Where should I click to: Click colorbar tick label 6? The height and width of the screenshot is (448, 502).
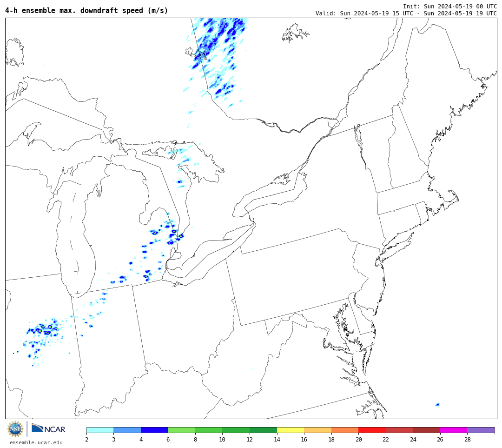pyautogui.click(x=168, y=439)
